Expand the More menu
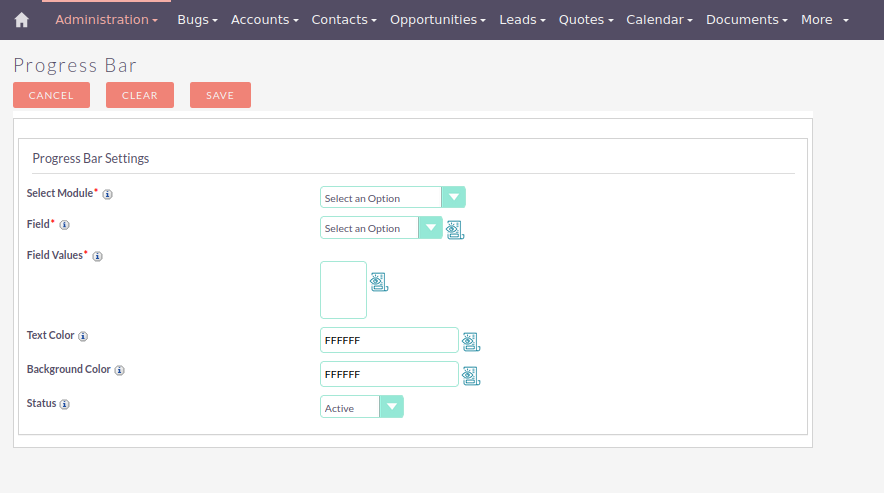Viewport: 884px width, 493px height. tap(825, 20)
